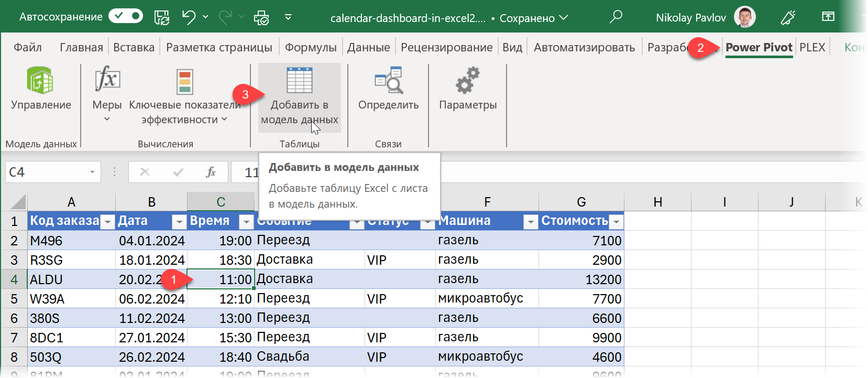Select the Power Pivot tab
Image resolution: width=868 pixels, height=378 pixels.
pos(759,47)
